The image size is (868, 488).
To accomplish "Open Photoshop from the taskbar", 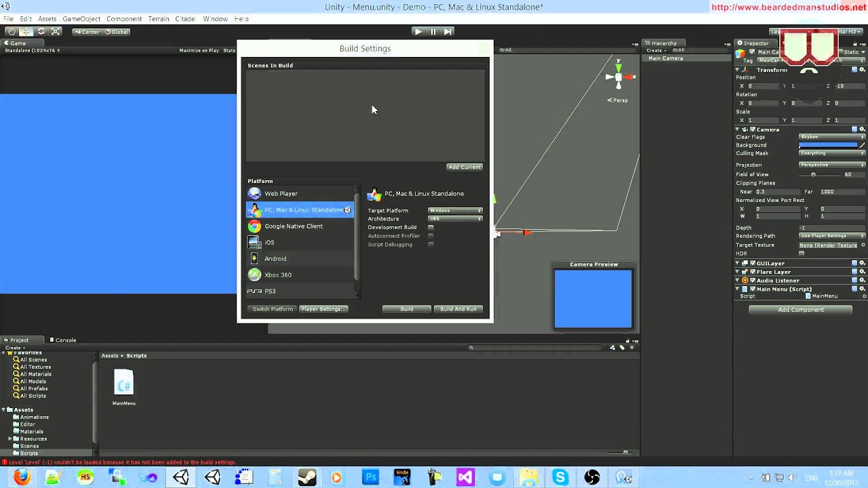I will 370,477.
